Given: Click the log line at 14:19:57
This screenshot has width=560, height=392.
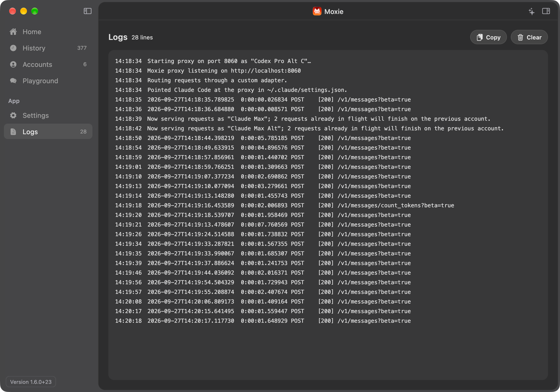Looking at the screenshot, I should (x=263, y=292).
